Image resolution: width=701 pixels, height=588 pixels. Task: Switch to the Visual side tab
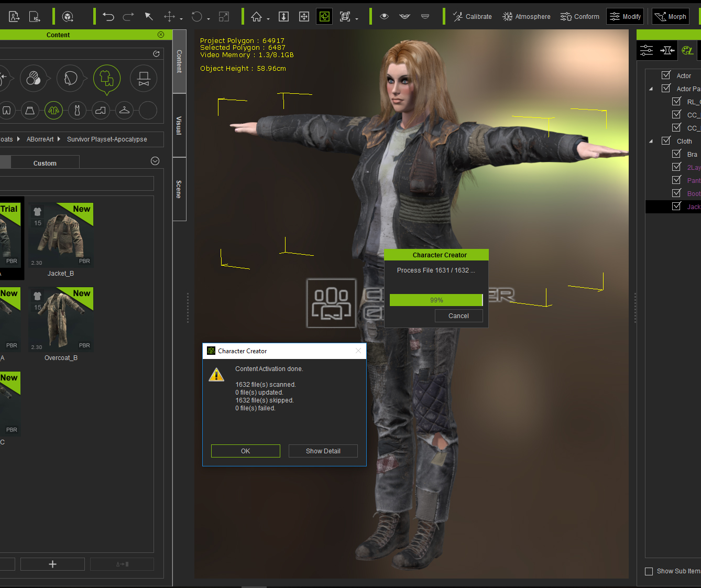(x=179, y=125)
